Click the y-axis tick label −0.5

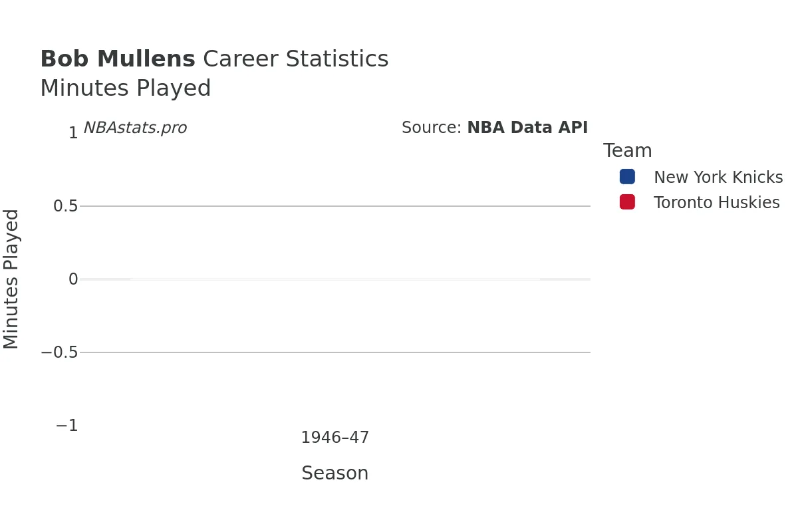click(x=59, y=352)
